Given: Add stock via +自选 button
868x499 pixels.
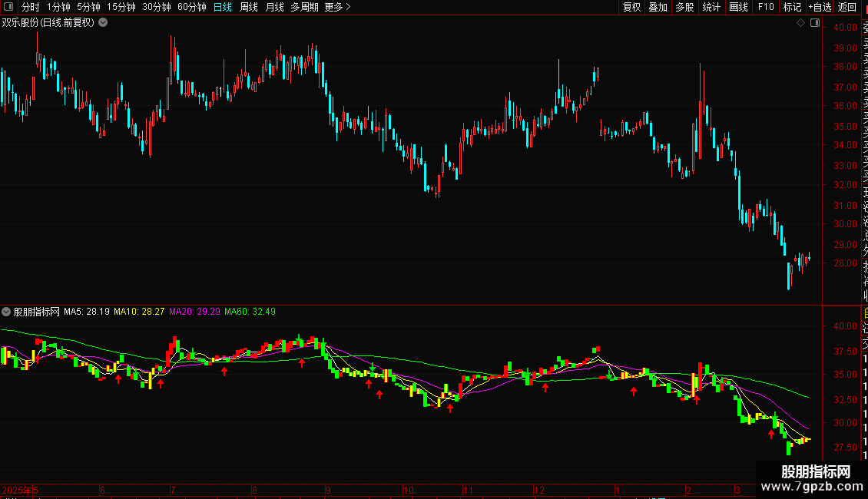Looking at the screenshot, I should tap(820, 7).
